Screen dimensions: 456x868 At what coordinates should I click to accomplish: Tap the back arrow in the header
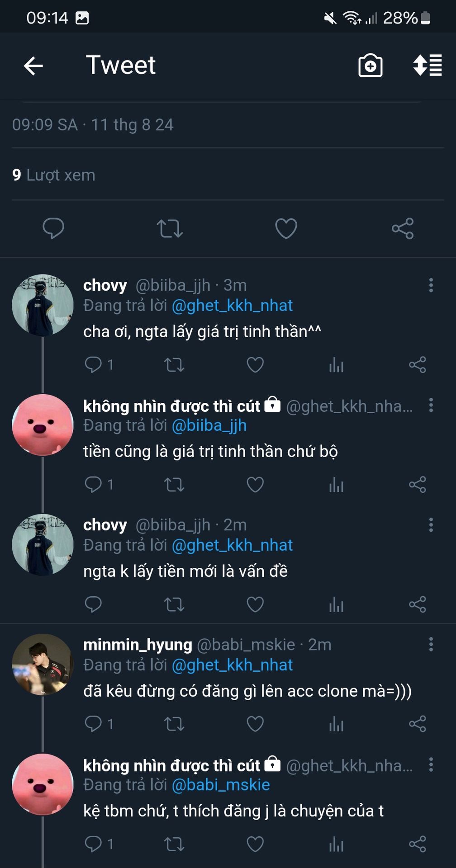(x=33, y=66)
